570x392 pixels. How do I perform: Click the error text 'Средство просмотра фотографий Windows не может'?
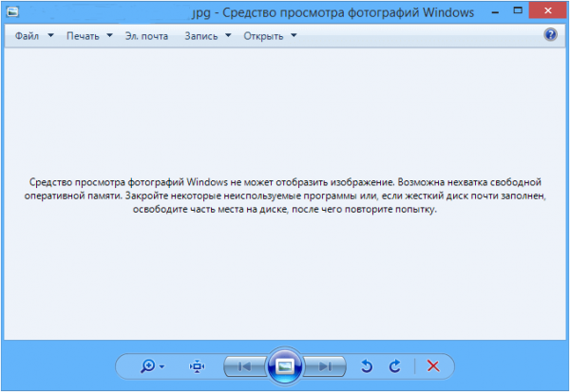pos(151,182)
